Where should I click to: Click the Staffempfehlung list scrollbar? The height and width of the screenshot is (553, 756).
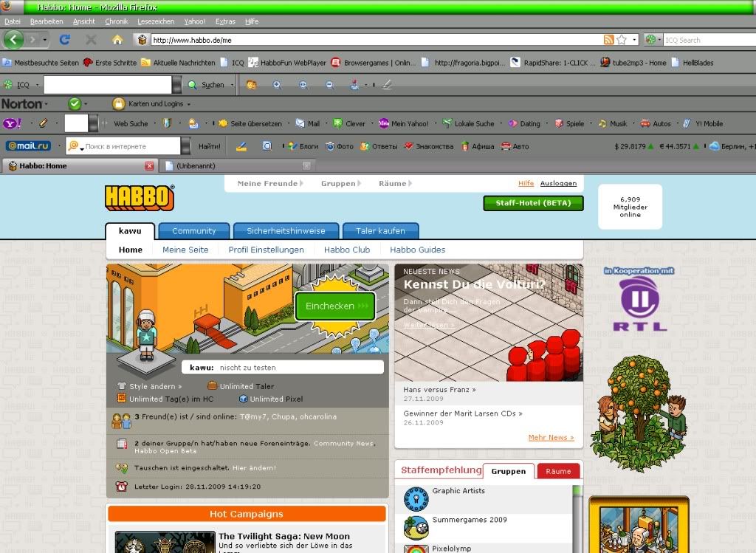(577, 519)
